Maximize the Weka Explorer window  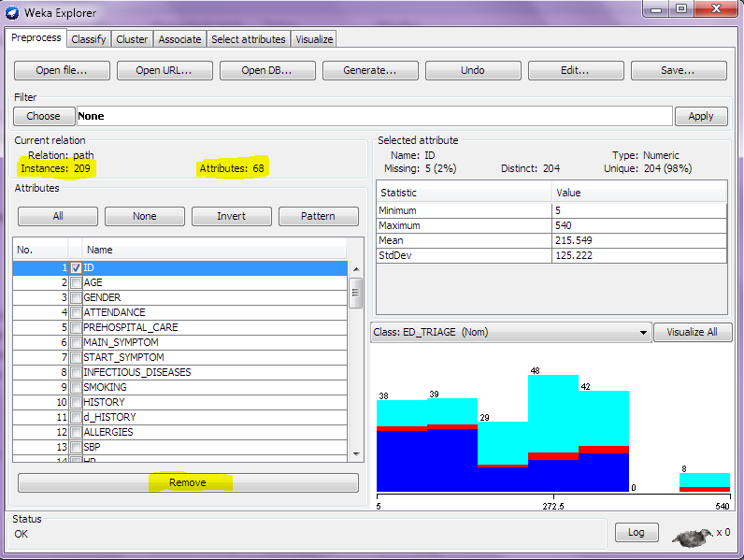point(681,9)
